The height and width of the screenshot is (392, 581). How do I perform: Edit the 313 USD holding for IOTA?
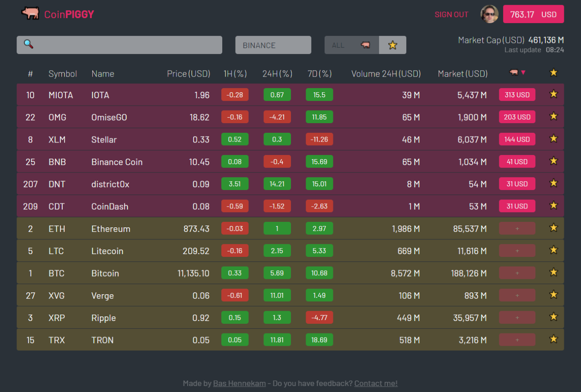517,95
